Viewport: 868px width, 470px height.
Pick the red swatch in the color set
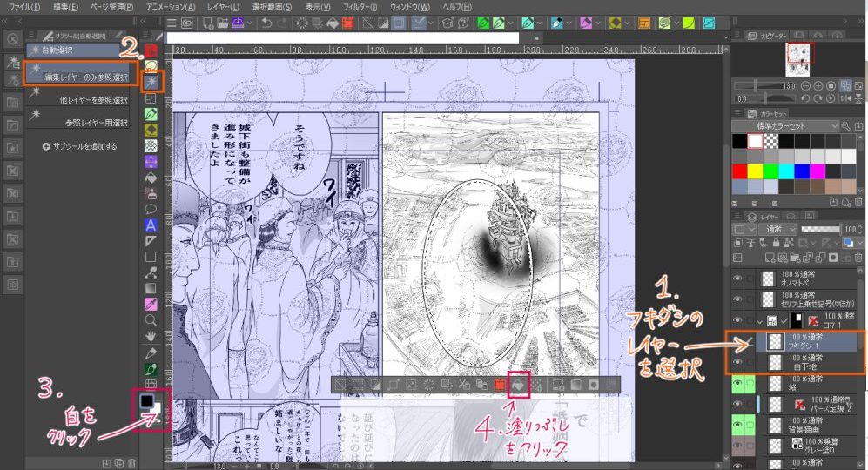pyautogui.click(x=739, y=171)
